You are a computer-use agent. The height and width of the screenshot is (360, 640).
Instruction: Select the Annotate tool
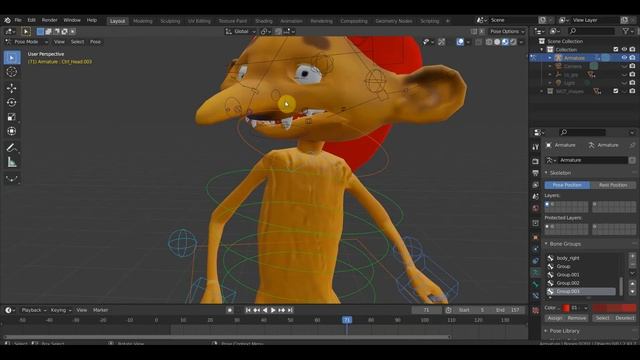point(11,147)
